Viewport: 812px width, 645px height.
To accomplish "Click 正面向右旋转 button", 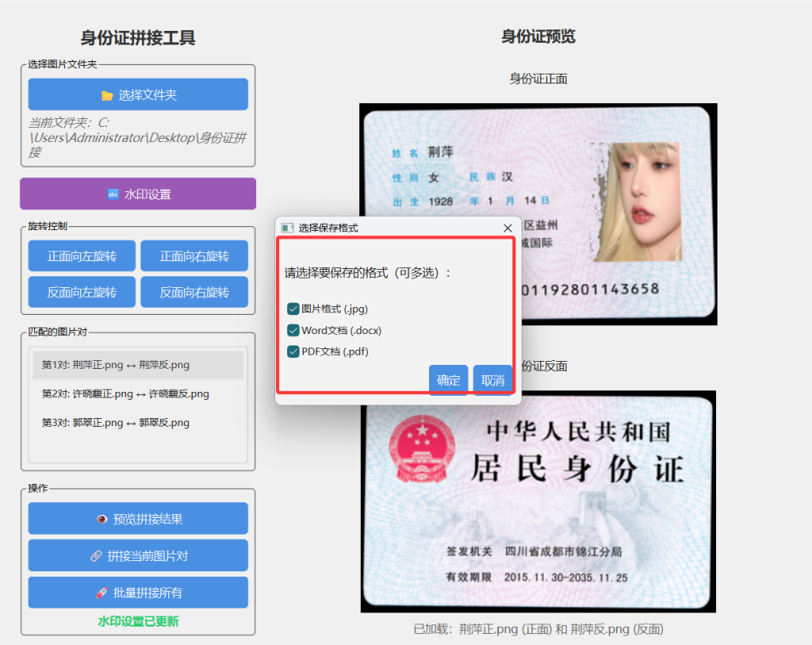I will click(x=194, y=256).
